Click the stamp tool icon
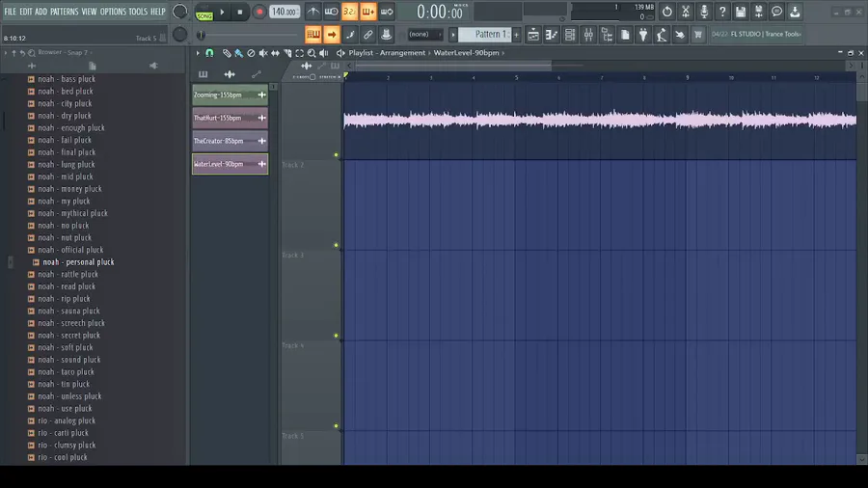The height and width of the screenshot is (488, 868). tap(387, 35)
